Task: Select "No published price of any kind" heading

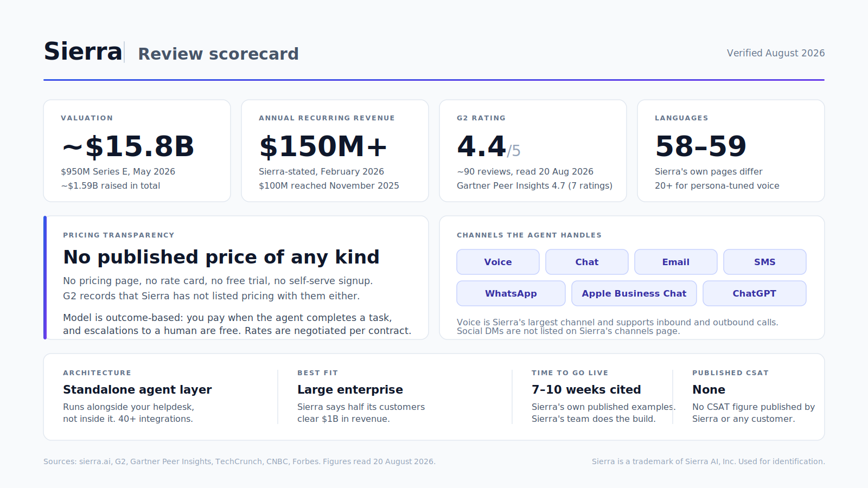Action: coord(221,257)
